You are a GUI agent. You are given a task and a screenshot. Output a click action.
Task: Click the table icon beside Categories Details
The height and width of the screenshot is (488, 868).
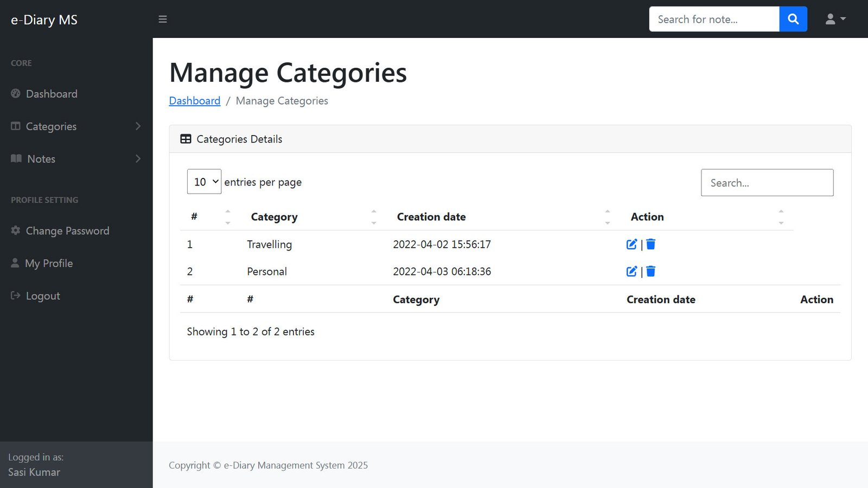[186, 139]
